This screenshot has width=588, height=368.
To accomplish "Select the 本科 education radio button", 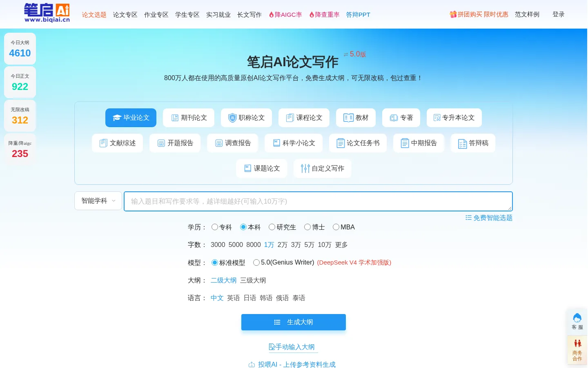I will pos(243,227).
